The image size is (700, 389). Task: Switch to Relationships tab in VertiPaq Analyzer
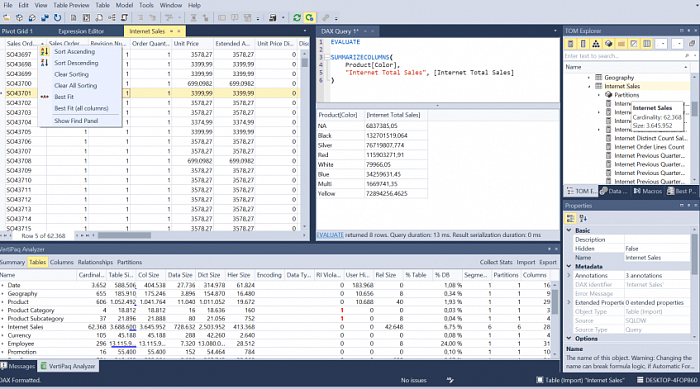tap(95, 262)
